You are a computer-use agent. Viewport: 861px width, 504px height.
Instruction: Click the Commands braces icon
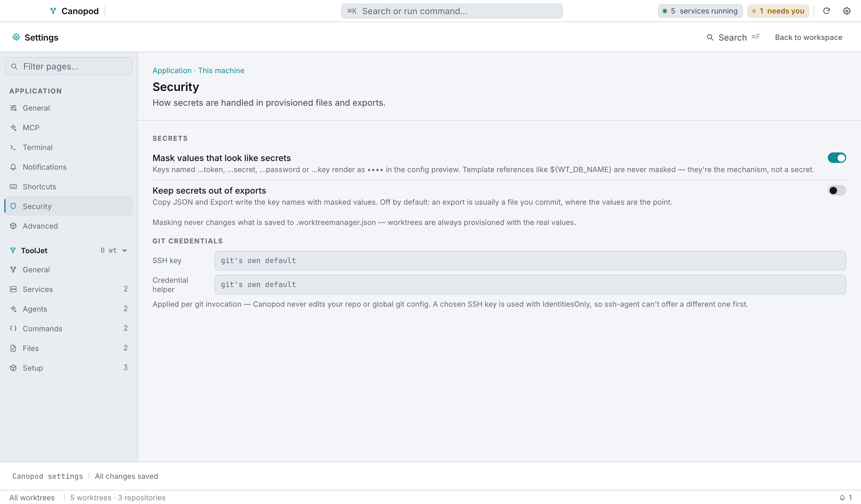click(x=13, y=329)
